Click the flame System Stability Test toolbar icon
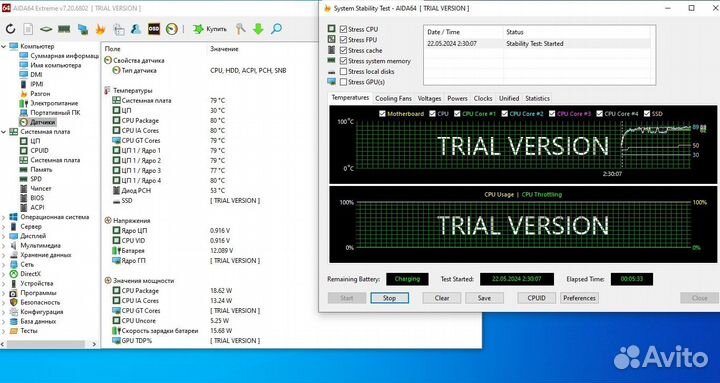 pyautogui.click(x=100, y=29)
